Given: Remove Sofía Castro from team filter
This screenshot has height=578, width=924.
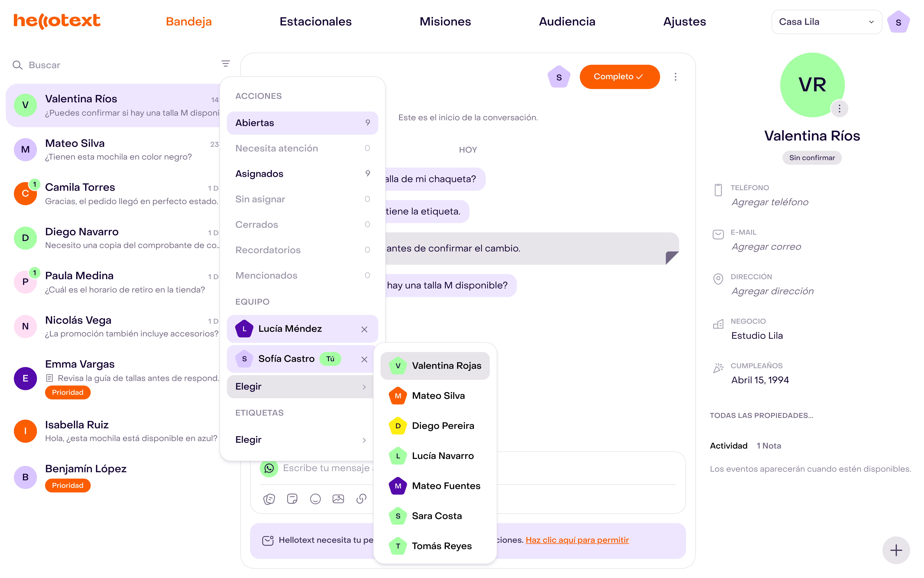Looking at the screenshot, I should tap(364, 359).
